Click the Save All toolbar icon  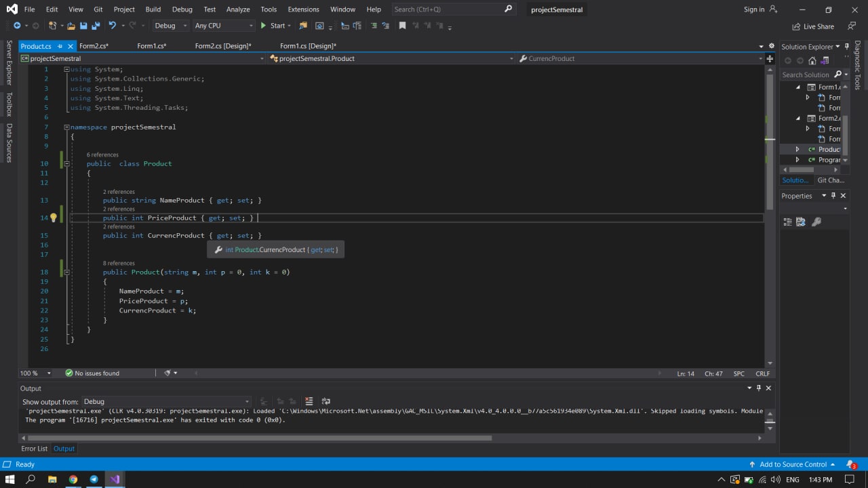[x=96, y=26]
